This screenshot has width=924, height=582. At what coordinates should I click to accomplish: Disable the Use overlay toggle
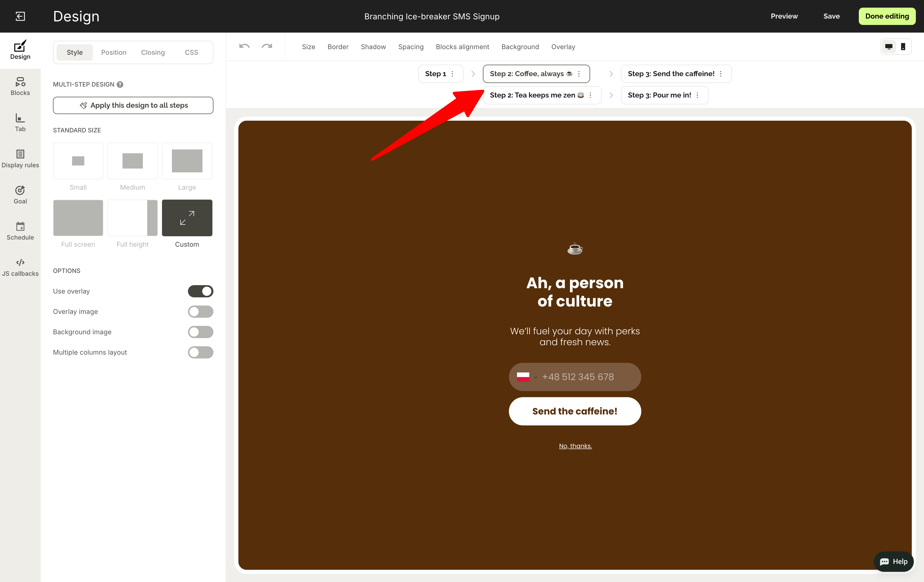200,291
